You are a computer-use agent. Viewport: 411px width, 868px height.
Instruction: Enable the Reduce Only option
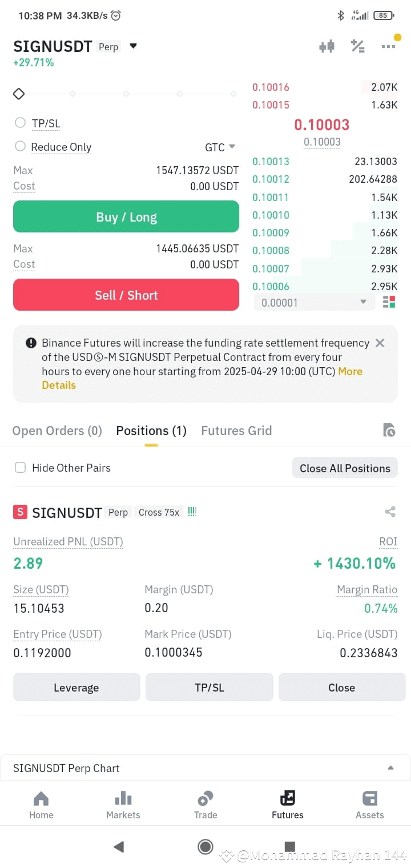pos(21,146)
